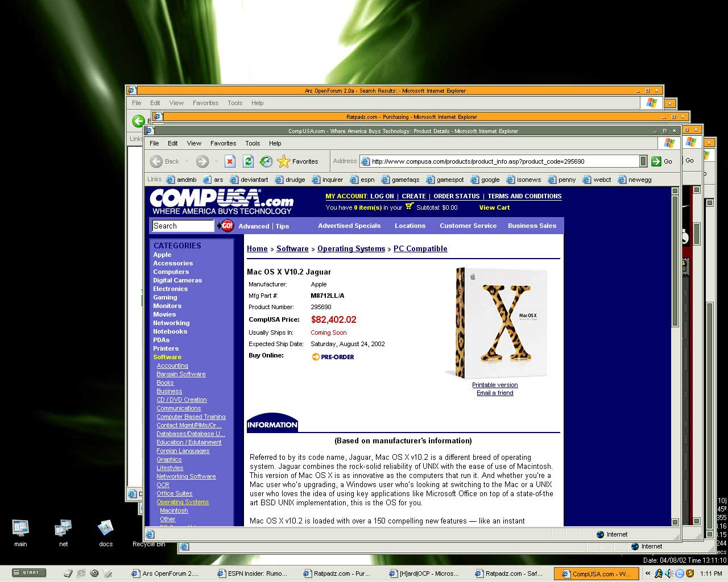Click the volume speaker tray icon
This screenshot has width=728, height=582.
669,573
